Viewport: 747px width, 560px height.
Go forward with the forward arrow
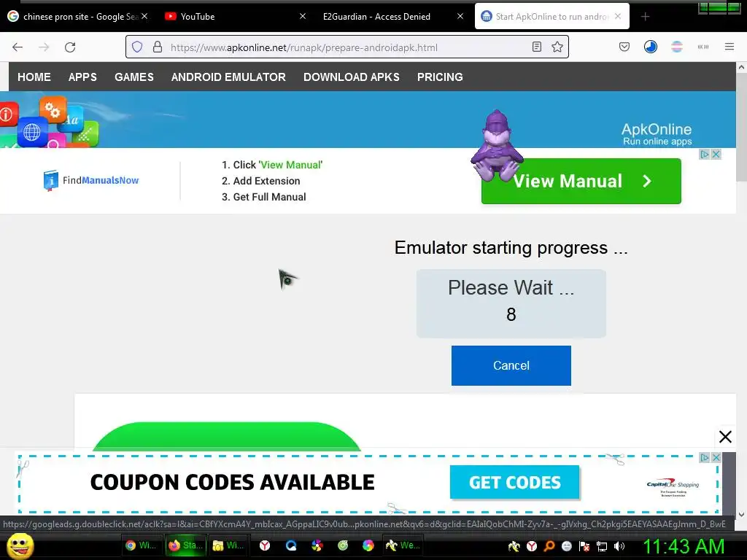pyautogui.click(x=44, y=47)
